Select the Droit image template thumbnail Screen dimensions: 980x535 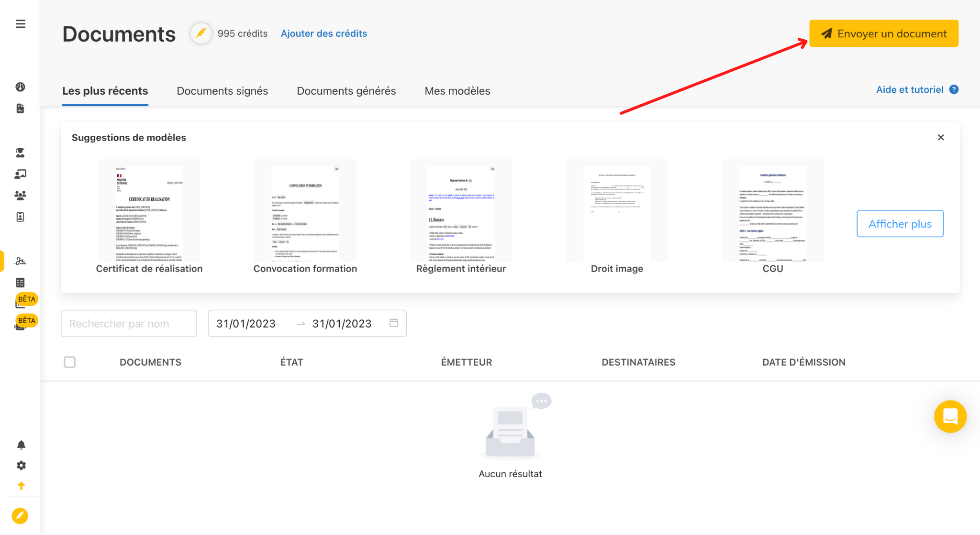click(617, 210)
